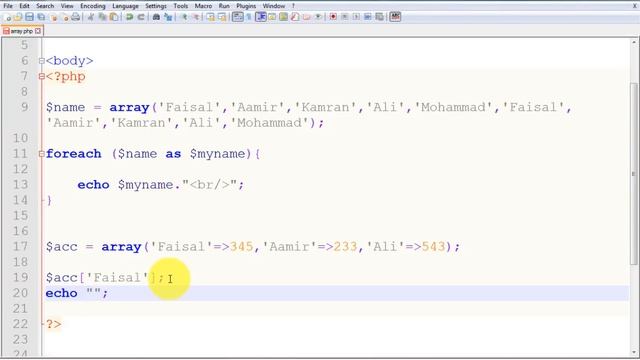Viewport: 640px width, 360px height.
Task: Toggle Show All Characters pilcrow icon
Action: click(249, 17)
